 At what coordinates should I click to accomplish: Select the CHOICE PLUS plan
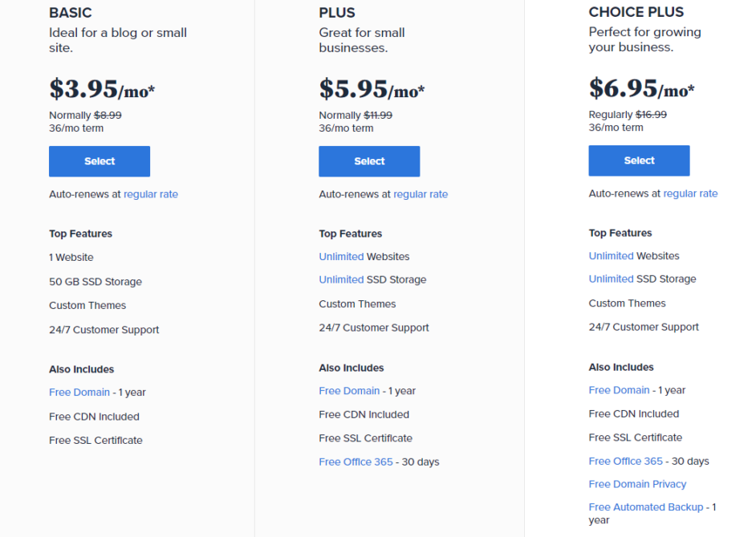(639, 161)
